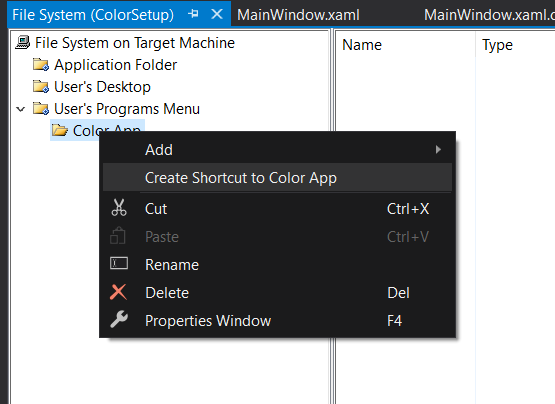555x404 pixels.
Task: Switch to the MainWindow.xaml.cs tab
Action: point(489,15)
